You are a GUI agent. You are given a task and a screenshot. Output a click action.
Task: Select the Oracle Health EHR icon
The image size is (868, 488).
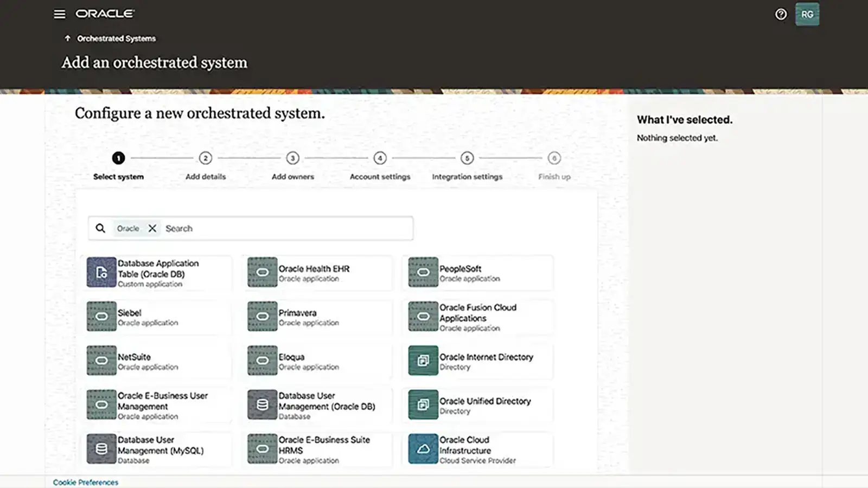coord(263,272)
